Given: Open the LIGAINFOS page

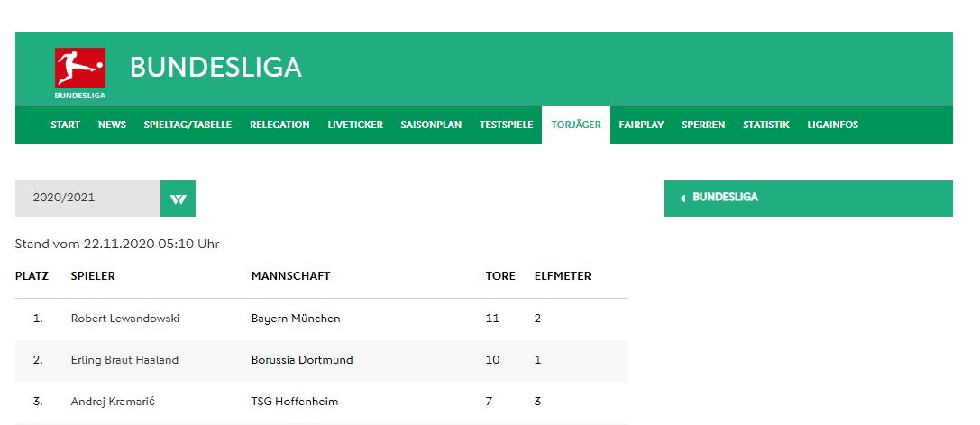Looking at the screenshot, I should point(833,125).
